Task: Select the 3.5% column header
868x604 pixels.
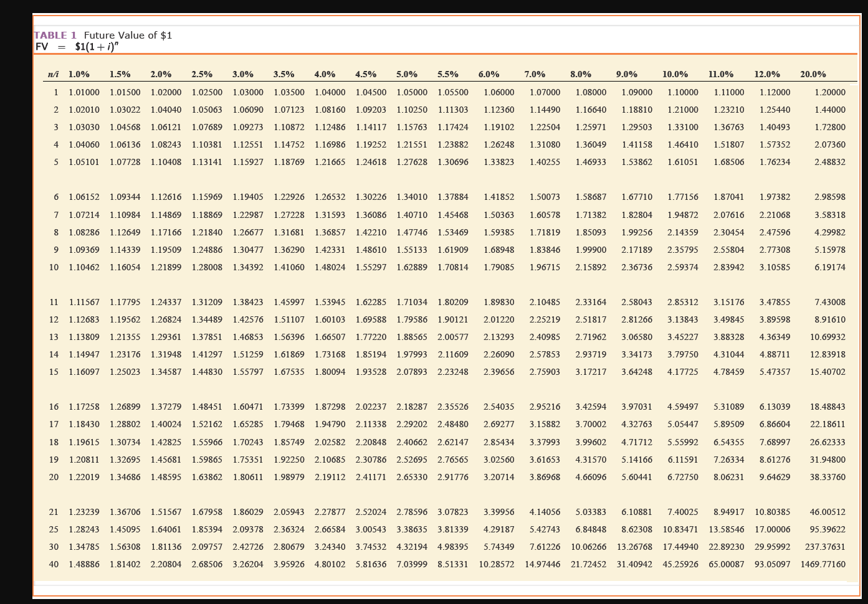Action: [x=284, y=74]
